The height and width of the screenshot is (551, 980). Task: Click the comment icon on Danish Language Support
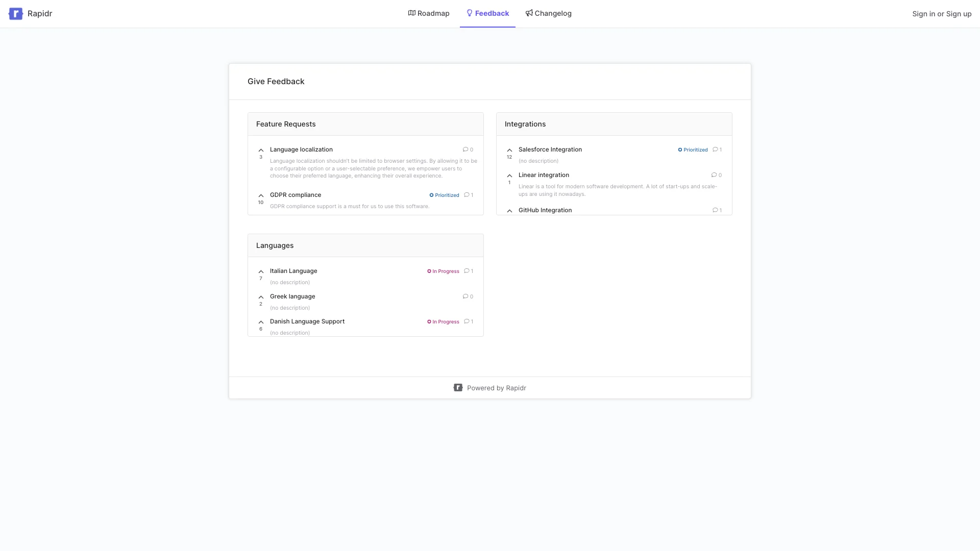(466, 321)
